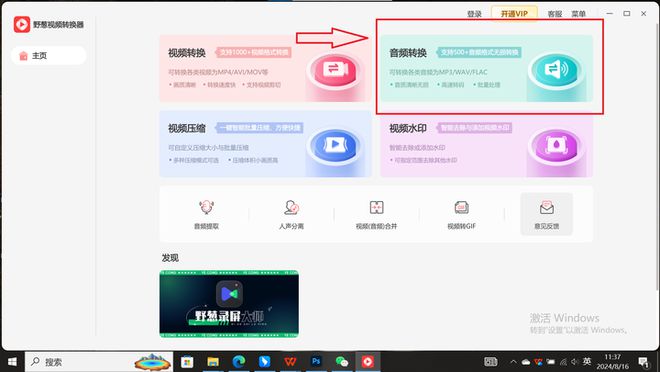Open Photoshop from the taskbar
Screen dimensions: 660x372
(316, 362)
